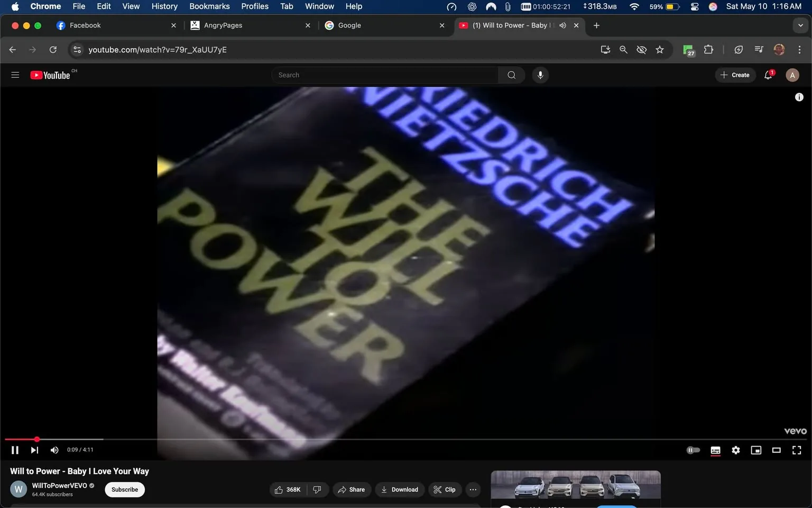
Task: Mute the video audio
Action: point(54,450)
